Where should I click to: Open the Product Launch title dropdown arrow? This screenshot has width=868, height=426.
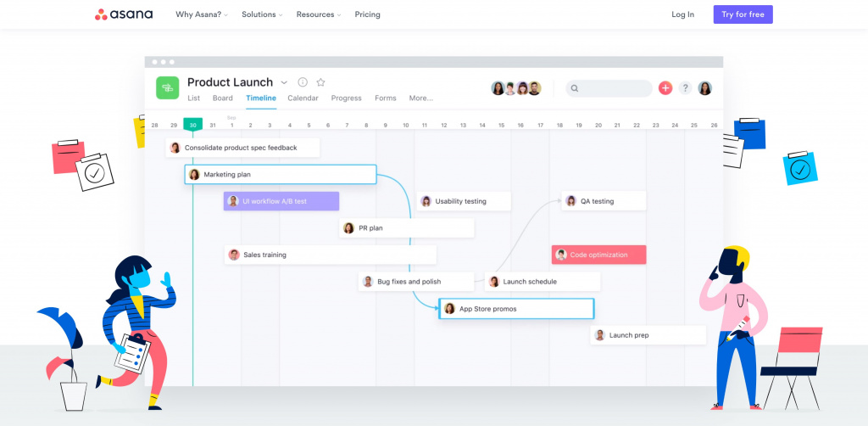pyautogui.click(x=284, y=82)
